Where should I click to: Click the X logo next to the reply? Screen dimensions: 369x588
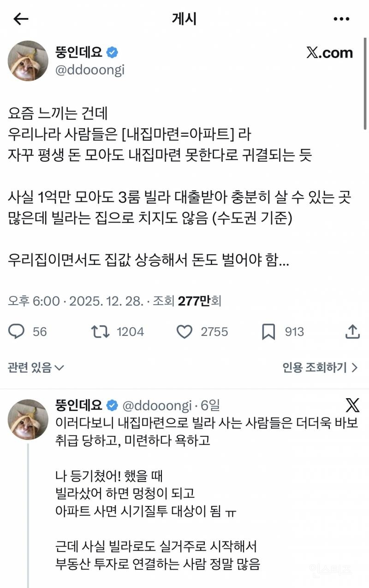(353, 404)
